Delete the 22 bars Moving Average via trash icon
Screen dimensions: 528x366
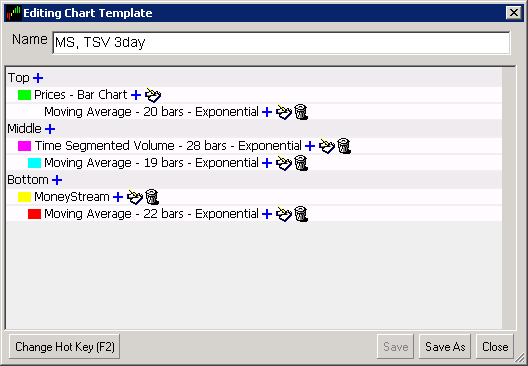[x=301, y=214]
